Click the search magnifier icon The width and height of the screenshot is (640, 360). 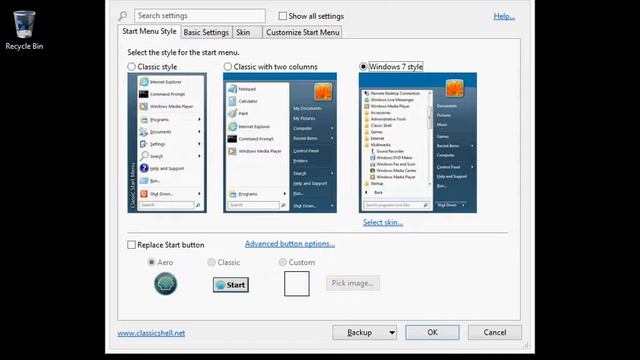coord(123,16)
